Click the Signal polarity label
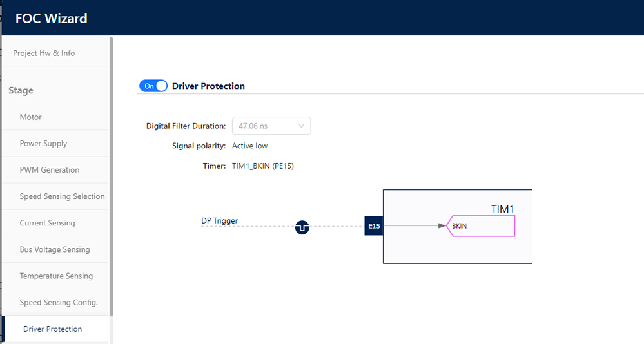Image resolution: width=644 pixels, height=344 pixels. pos(199,146)
